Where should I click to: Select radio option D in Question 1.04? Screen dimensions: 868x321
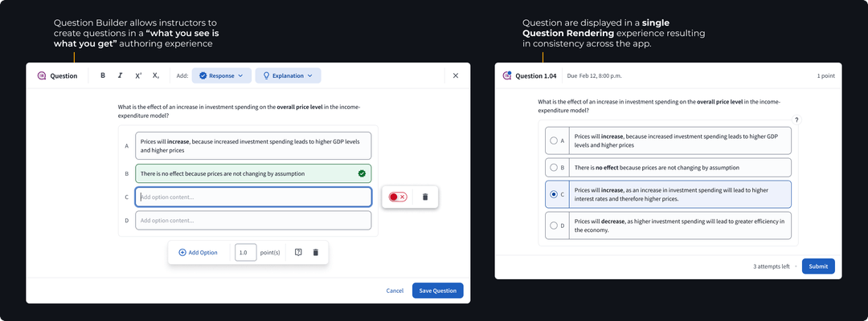(554, 226)
